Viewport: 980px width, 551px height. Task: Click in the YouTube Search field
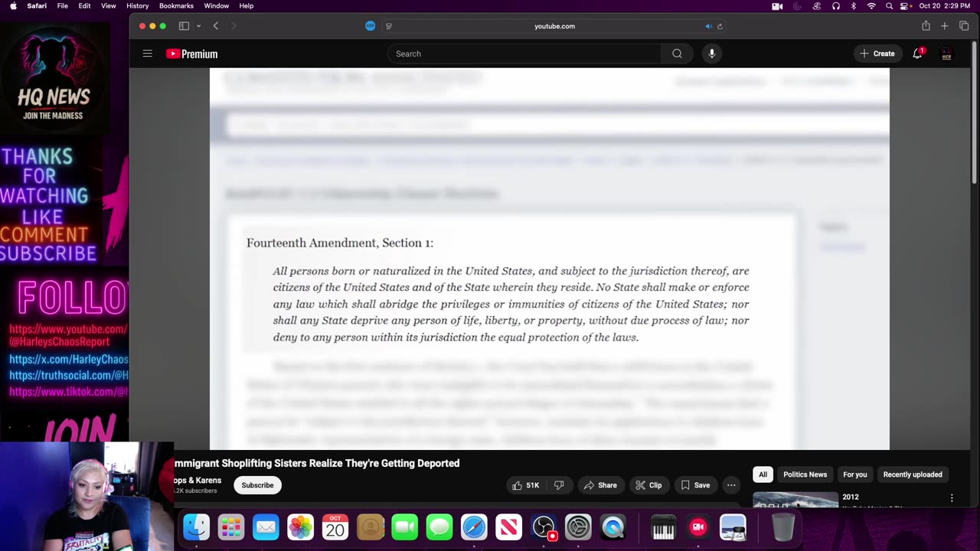(524, 54)
